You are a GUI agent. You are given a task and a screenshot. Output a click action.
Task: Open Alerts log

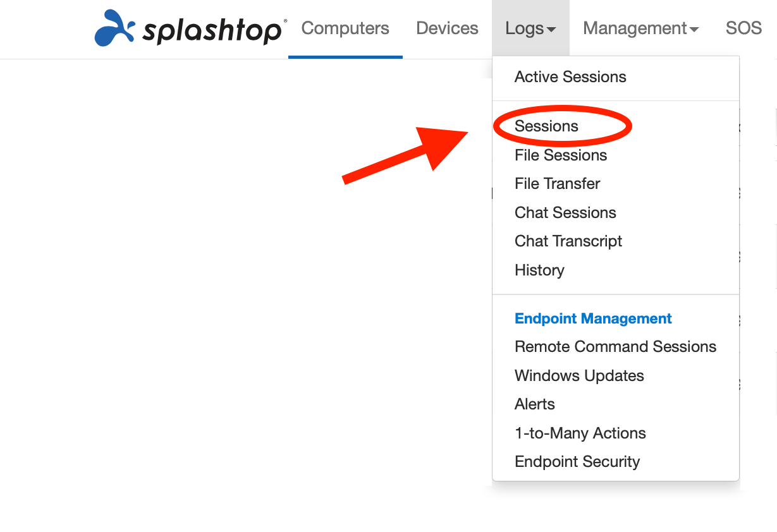535,404
